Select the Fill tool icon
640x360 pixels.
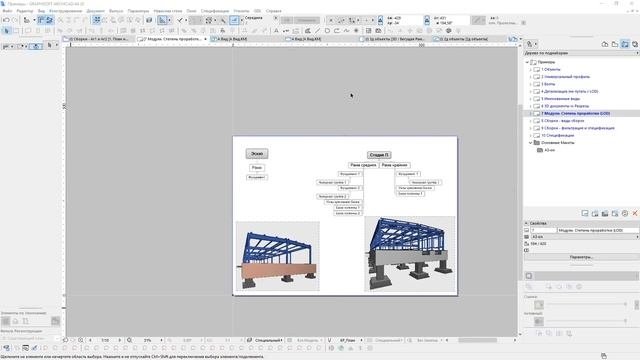click(x=307, y=31)
